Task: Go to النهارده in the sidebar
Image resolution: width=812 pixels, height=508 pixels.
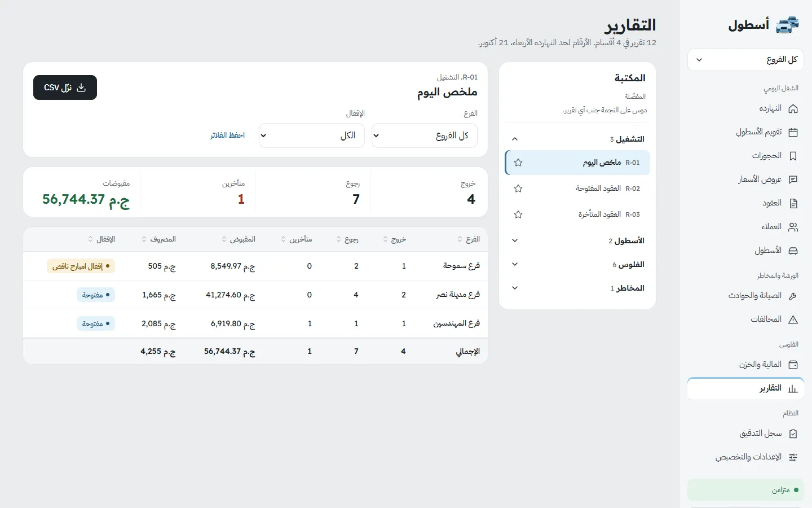Action: click(745, 109)
